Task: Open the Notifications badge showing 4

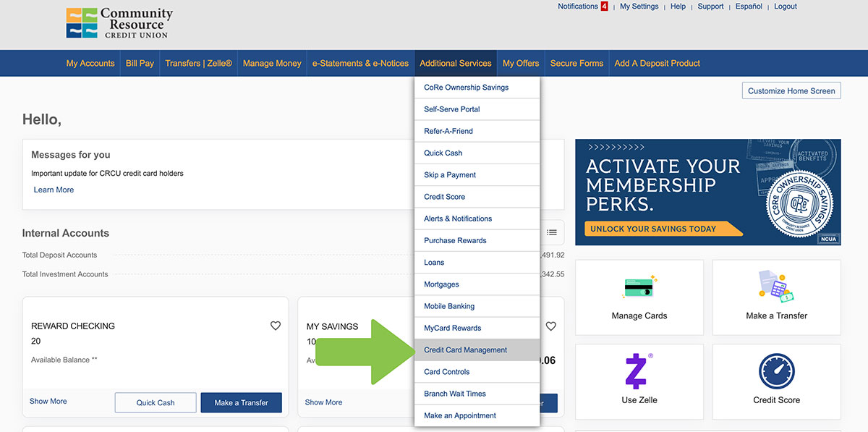Action: click(604, 7)
